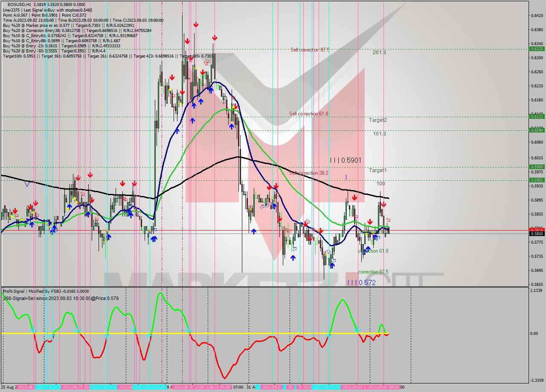546x392 pixels.
Task: Select the 'Buy %20 @ Correction Entry38' line
Action: (x=77, y=30)
